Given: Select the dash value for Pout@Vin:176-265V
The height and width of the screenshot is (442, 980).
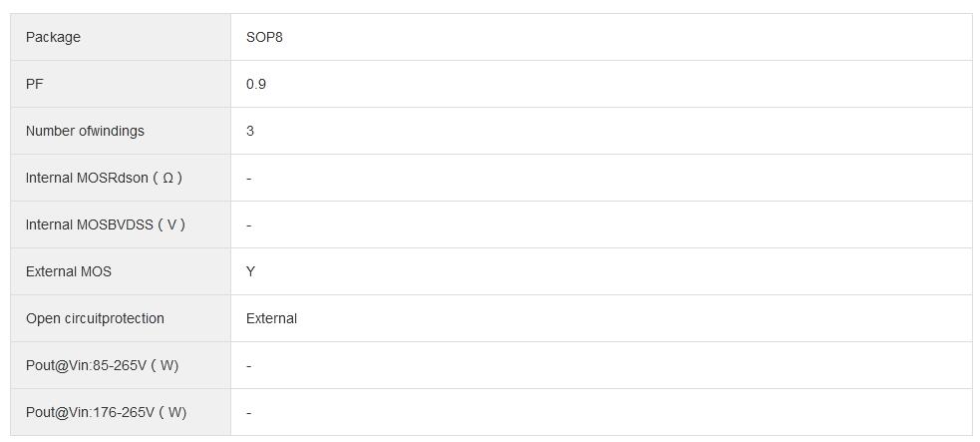Looking at the screenshot, I should point(249,412).
